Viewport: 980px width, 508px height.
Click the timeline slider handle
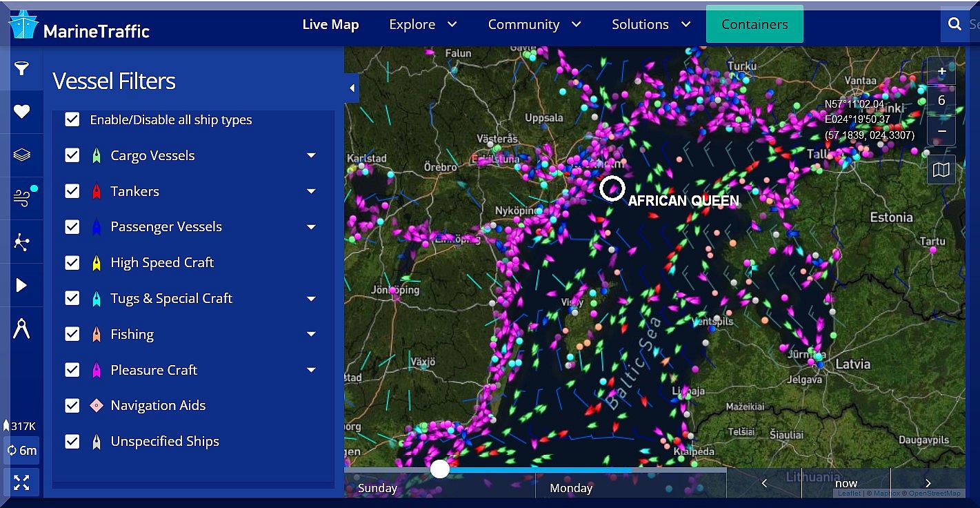pyautogui.click(x=440, y=469)
